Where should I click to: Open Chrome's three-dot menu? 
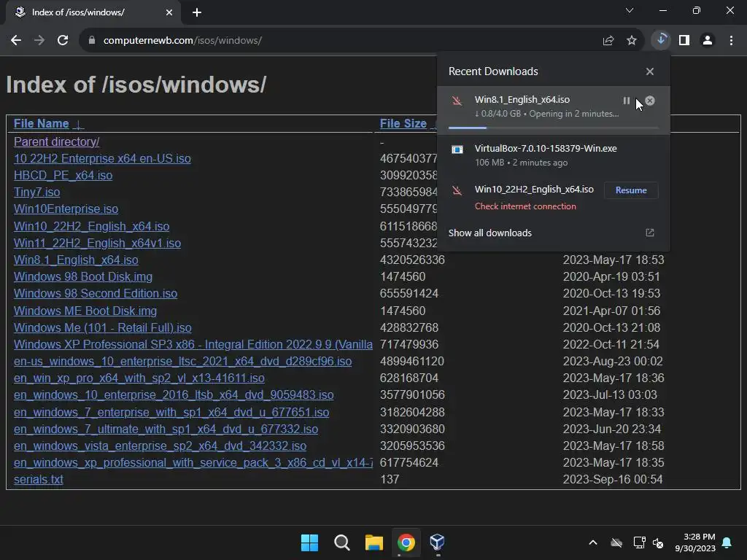coord(731,41)
